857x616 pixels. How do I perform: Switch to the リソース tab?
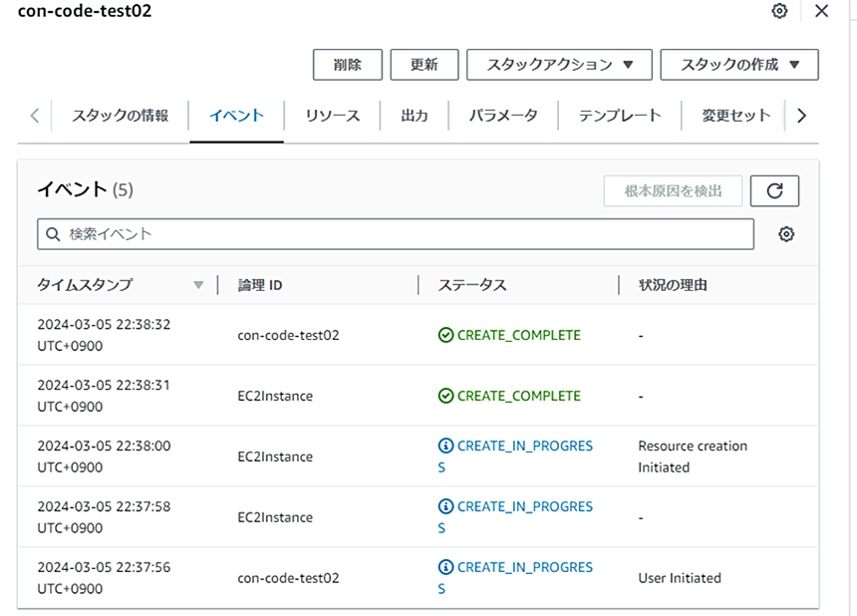tap(332, 116)
